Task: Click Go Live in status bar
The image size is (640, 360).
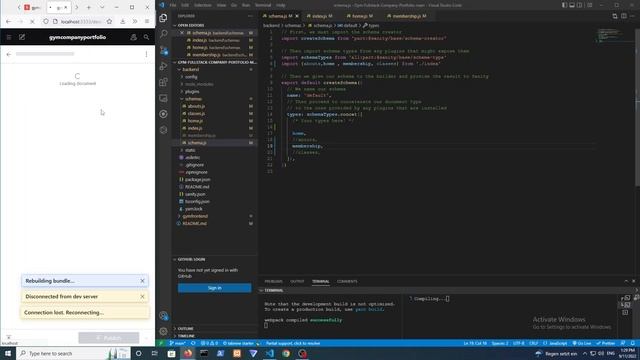Action: point(582,343)
